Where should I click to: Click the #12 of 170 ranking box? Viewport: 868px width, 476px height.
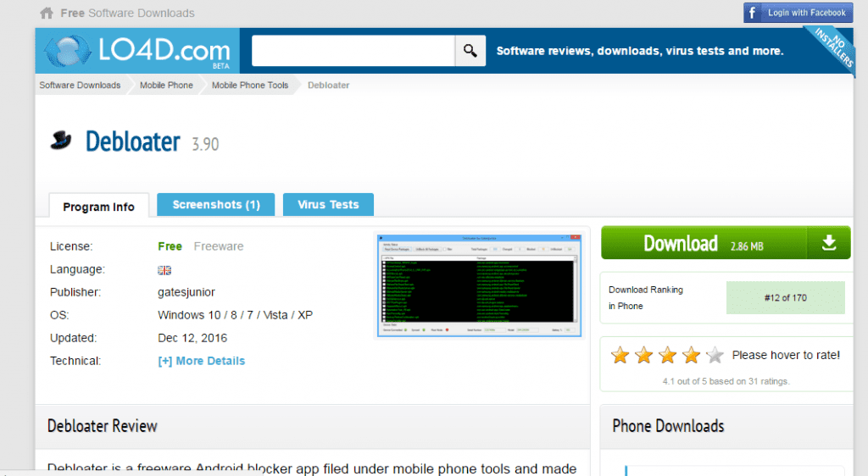pos(786,298)
